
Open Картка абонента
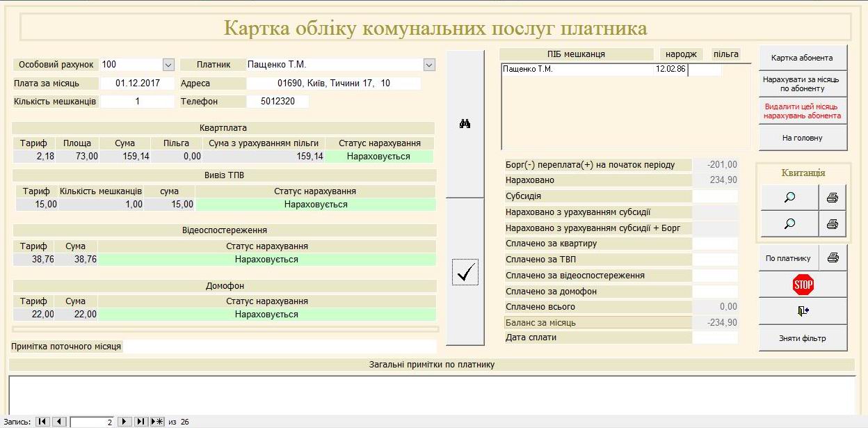[x=803, y=58]
